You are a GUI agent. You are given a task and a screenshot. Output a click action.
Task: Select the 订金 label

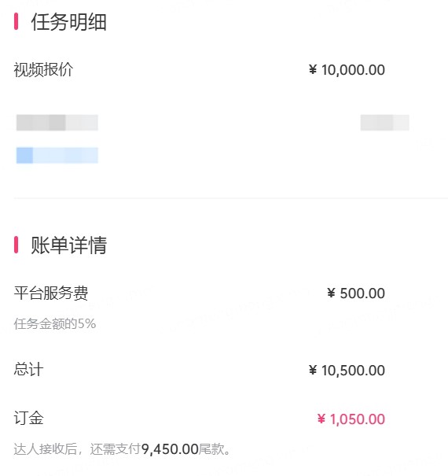coord(28,418)
